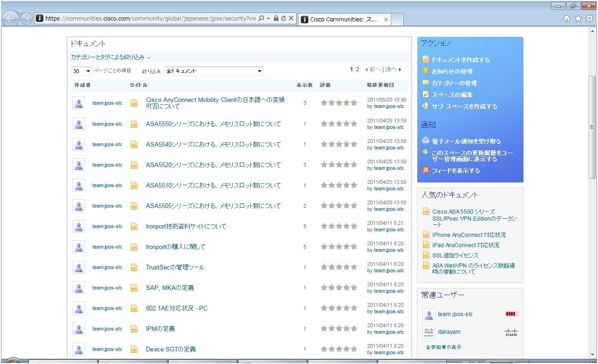
Task: Open the blank new tab button
Action: click(x=397, y=20)
